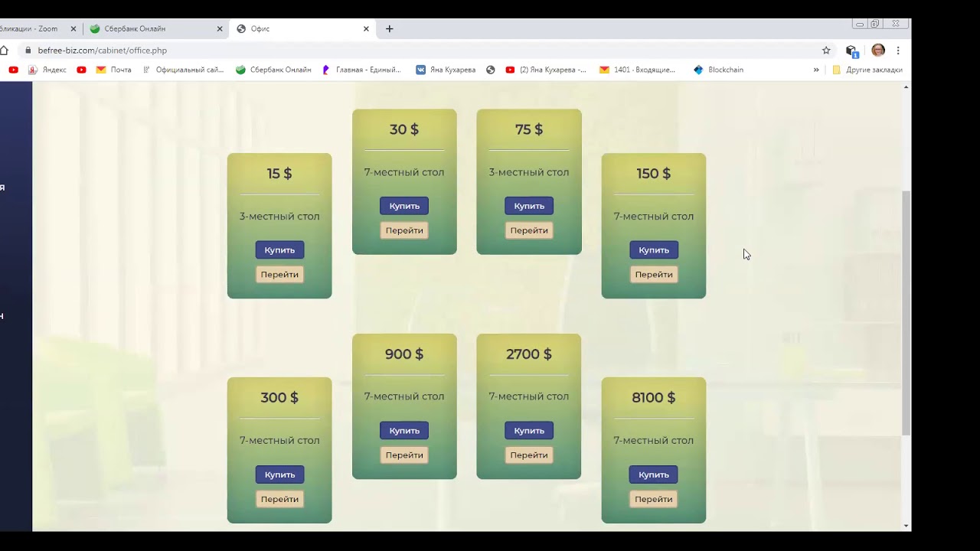Buy the 75 $ three-seat table
Viewport: 980px width, 551px height.
(x=529, y=206)
